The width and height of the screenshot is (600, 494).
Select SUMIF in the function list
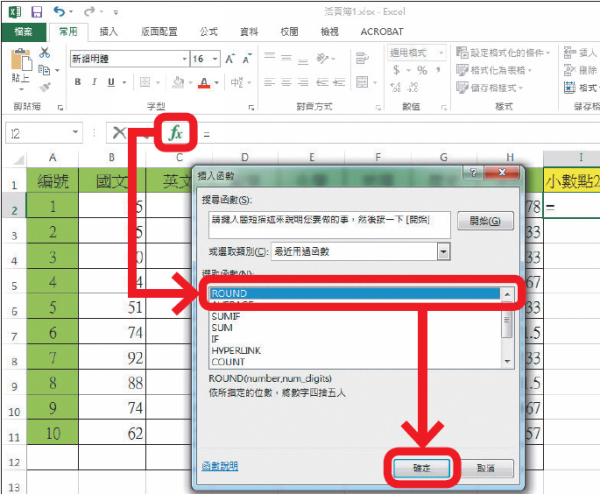226,316
